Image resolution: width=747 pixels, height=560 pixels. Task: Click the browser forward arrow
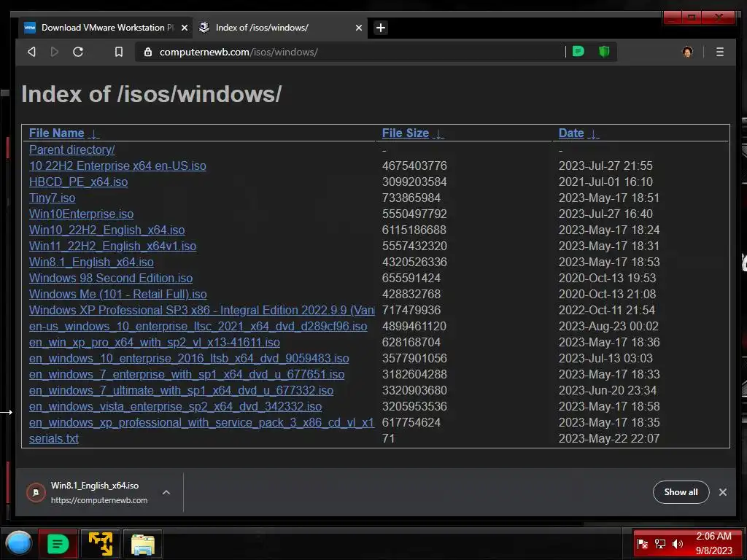[x=54, y=52]
